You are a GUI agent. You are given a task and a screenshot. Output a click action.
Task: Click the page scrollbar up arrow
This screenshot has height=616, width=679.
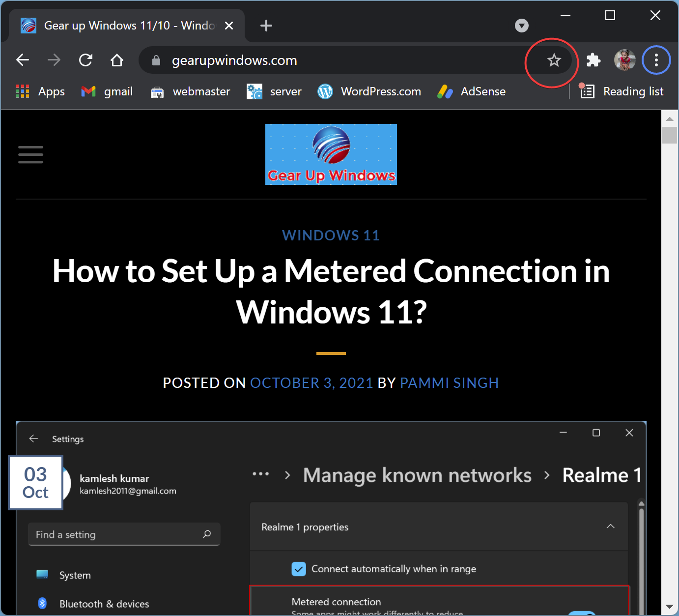(x=670, y=118)
